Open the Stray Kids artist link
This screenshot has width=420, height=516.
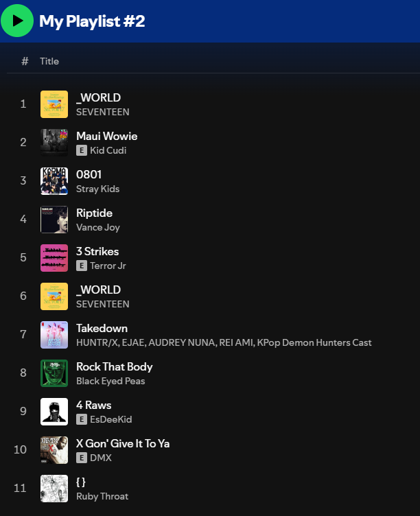[97, 189]
